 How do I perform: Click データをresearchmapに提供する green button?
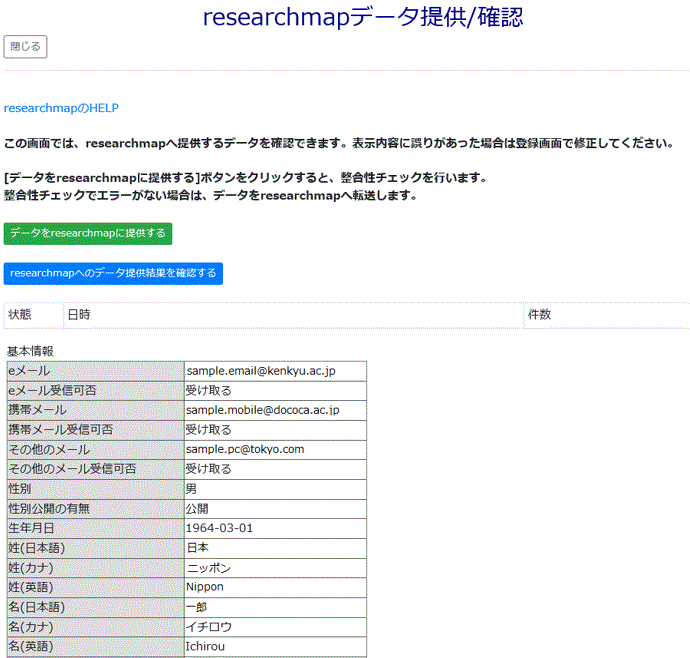pyautogui.click(x=88, y=233)
